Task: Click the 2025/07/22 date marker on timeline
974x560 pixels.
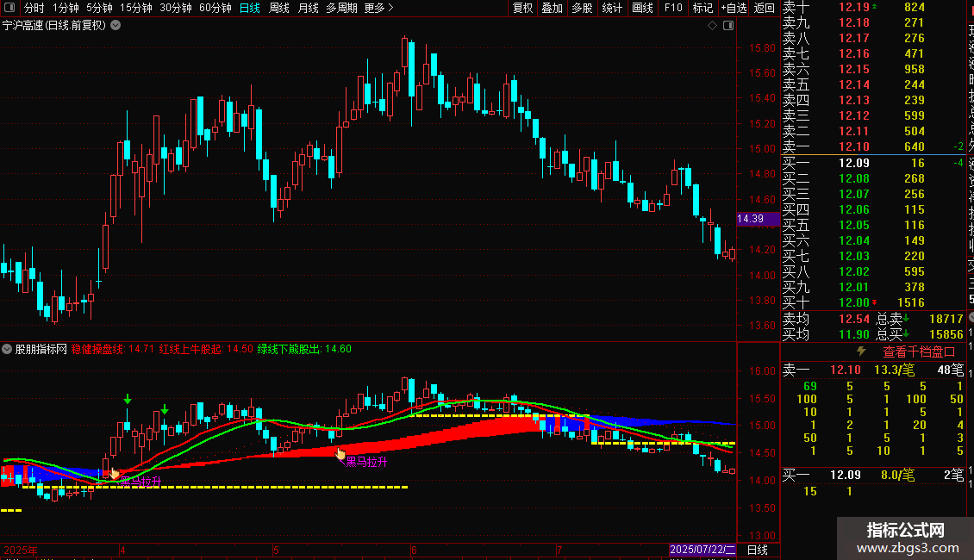Action: [x=702, y=550]
